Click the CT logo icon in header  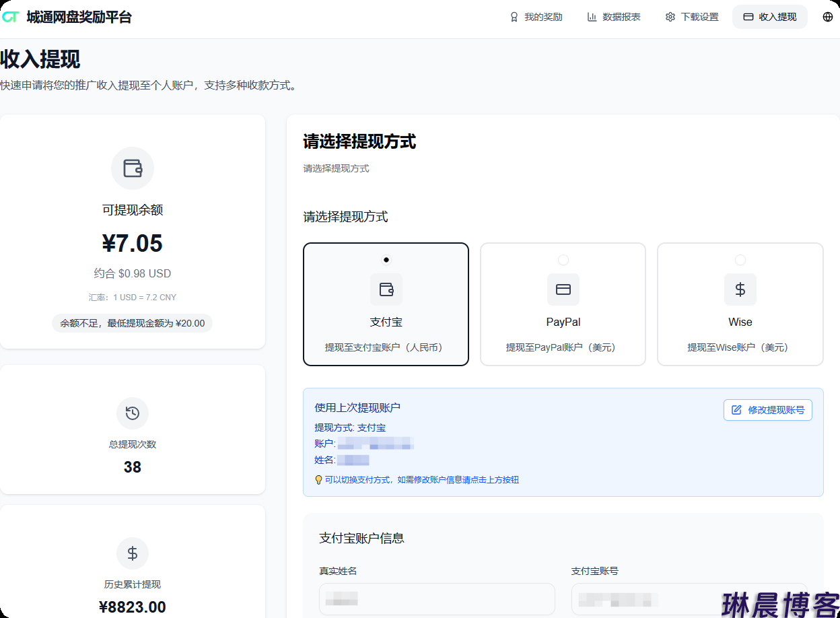coord(10,17)
